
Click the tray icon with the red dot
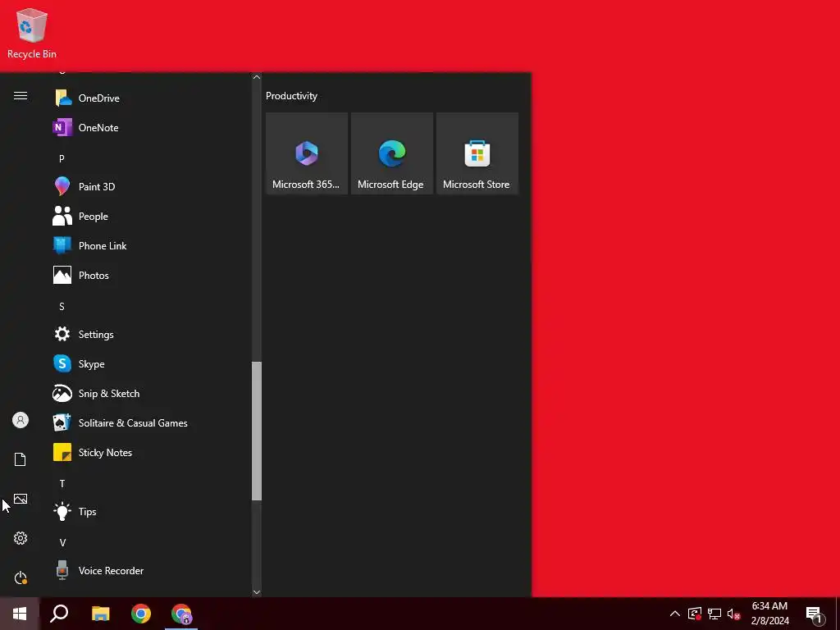pyautogui.click(x=695, y=614)
